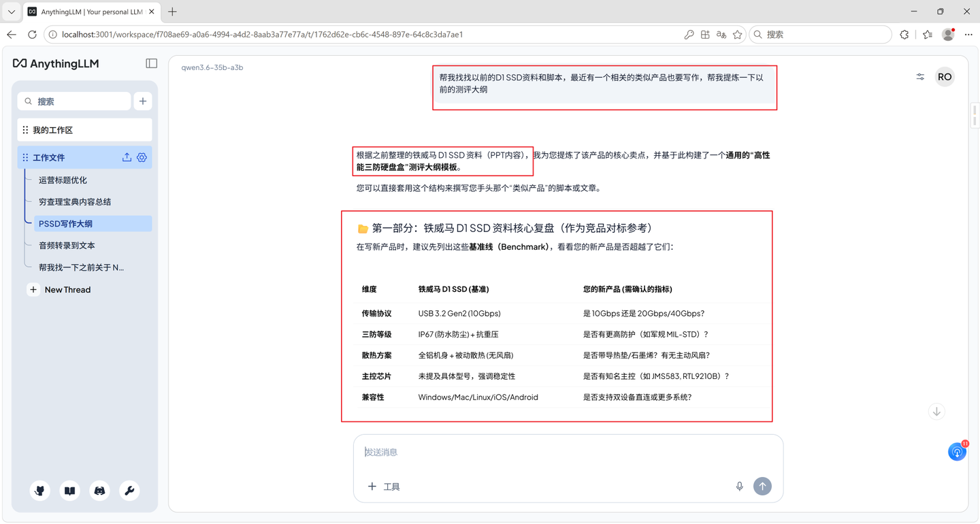Viewport: 980px width, 524px height.
Task: Open a new browser tab
Action: (x=172, y=12)
